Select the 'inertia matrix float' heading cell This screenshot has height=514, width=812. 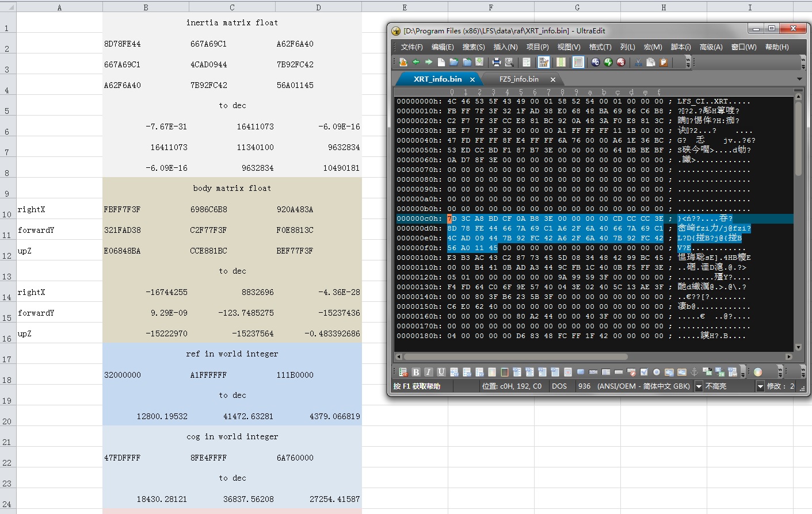[x=232, y=22]
